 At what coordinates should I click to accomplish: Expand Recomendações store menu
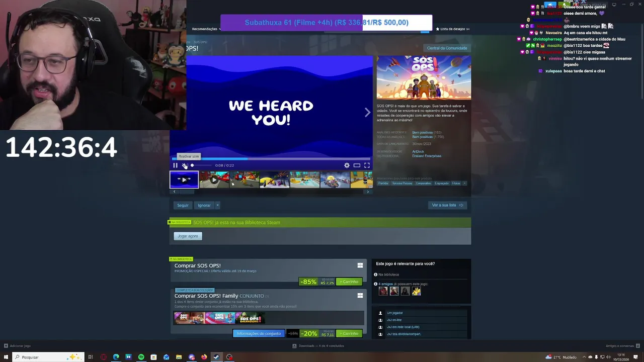206,29
